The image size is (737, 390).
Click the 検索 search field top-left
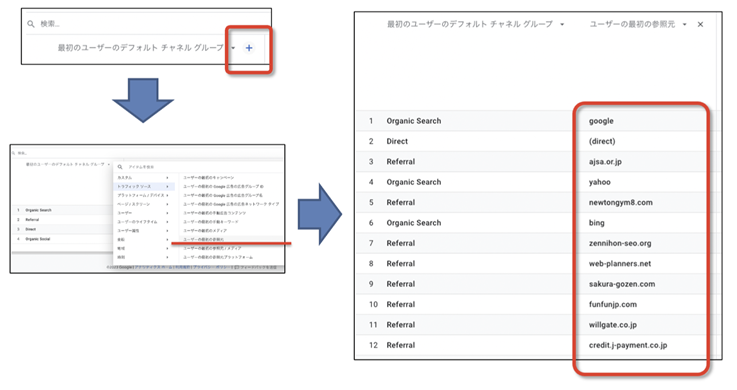(146, 24)
